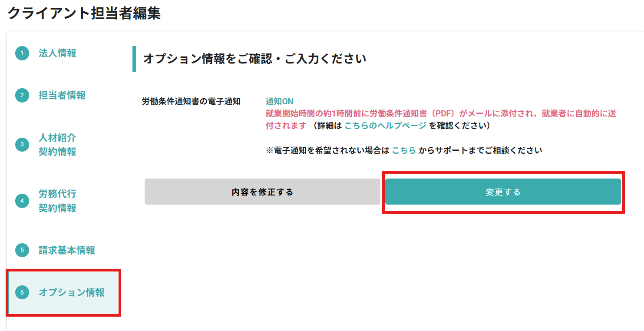This screenshot has width=644, height=331.
Task: Click the オプション情報をご確認・ご入力ください heading
Action: click(254, 59)
